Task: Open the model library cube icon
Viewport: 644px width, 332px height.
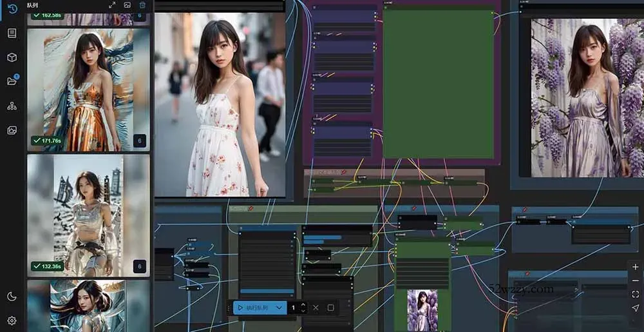Action: pos(12,57)
